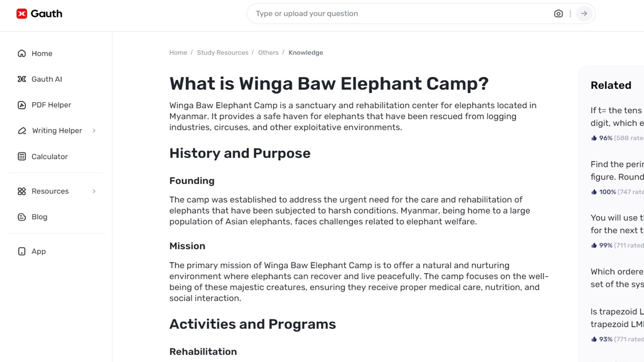Image resolution: width=644 pixels, height=362 pixels.
Task: Open the Study Resources breadcrumb link
Action: [x=222, y=52]
